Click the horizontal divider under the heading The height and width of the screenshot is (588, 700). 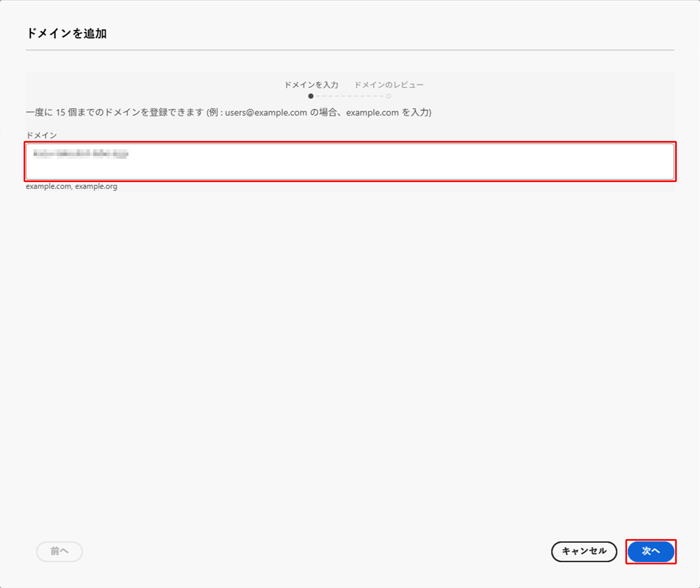(350, 50)
